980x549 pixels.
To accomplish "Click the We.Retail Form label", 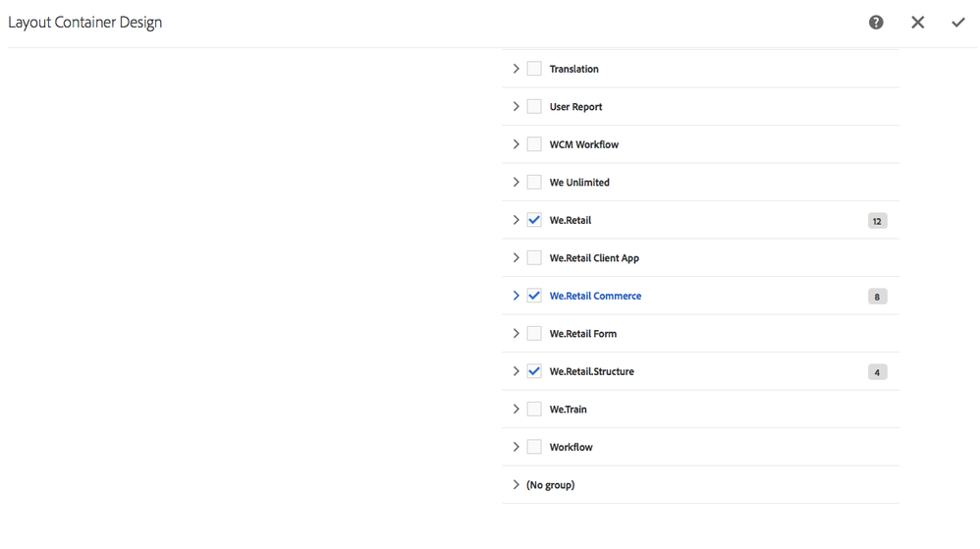I will pos(583,334).
